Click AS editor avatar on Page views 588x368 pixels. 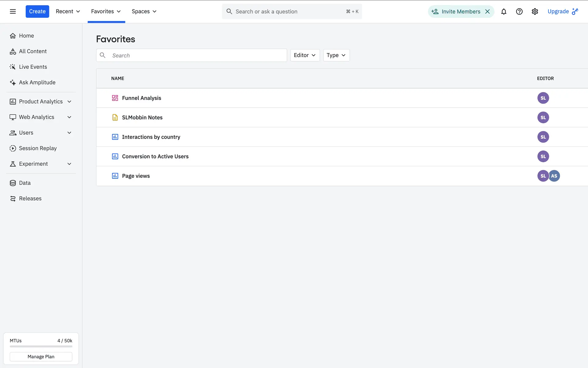tap(554, 176)
